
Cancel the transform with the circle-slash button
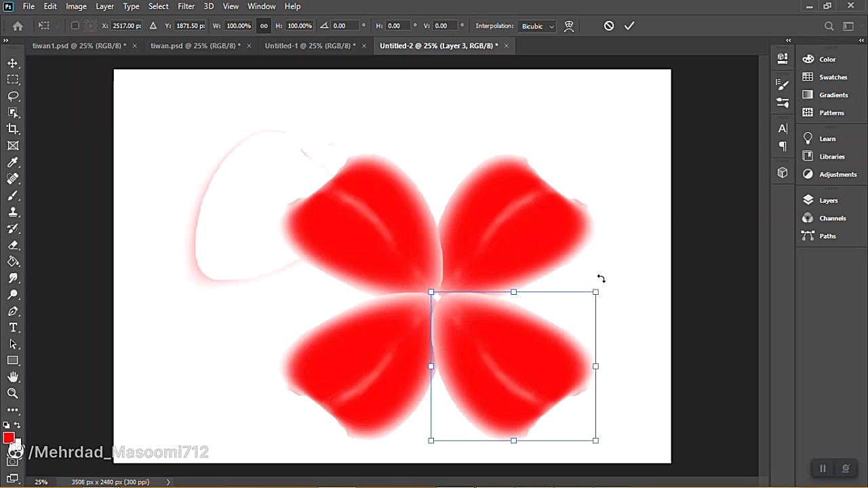(x=609, y=26)
